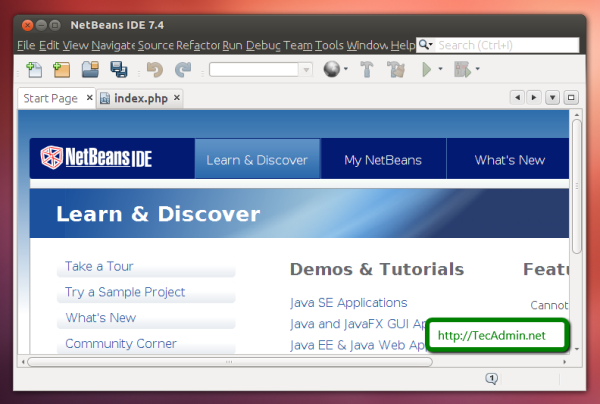600x404 pixels.
Task: Click the Search (Ctrl+I) field
Action: coord(507,45)
